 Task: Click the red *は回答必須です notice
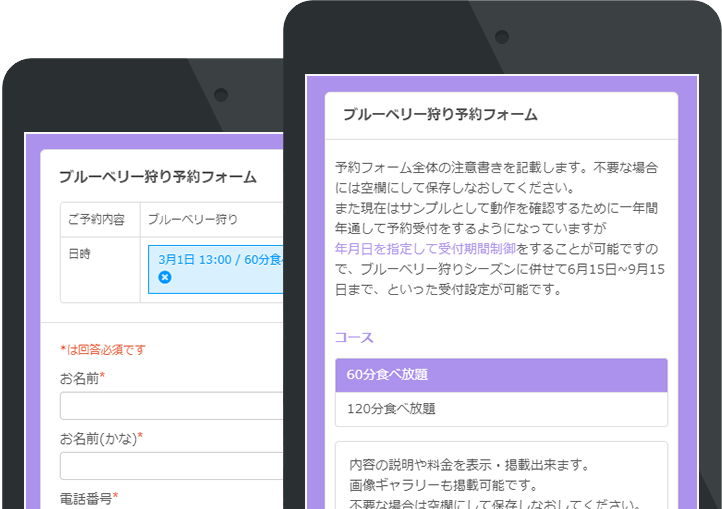point(102,349)
